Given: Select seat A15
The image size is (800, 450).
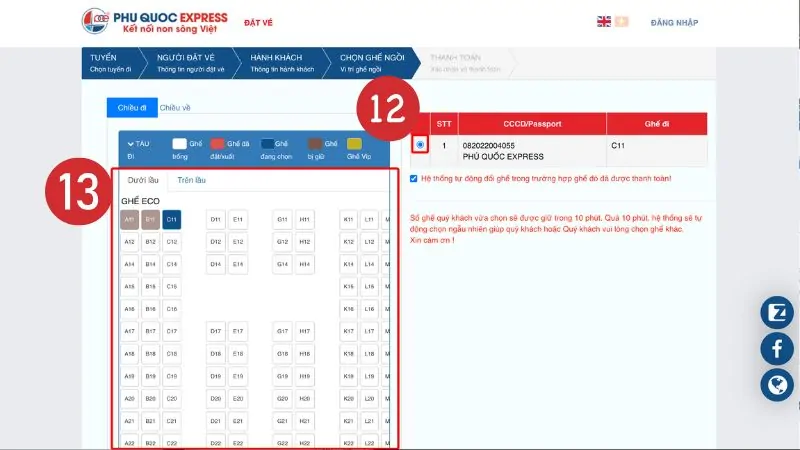Looking at the screenshot, I should (x=130, y=287).
